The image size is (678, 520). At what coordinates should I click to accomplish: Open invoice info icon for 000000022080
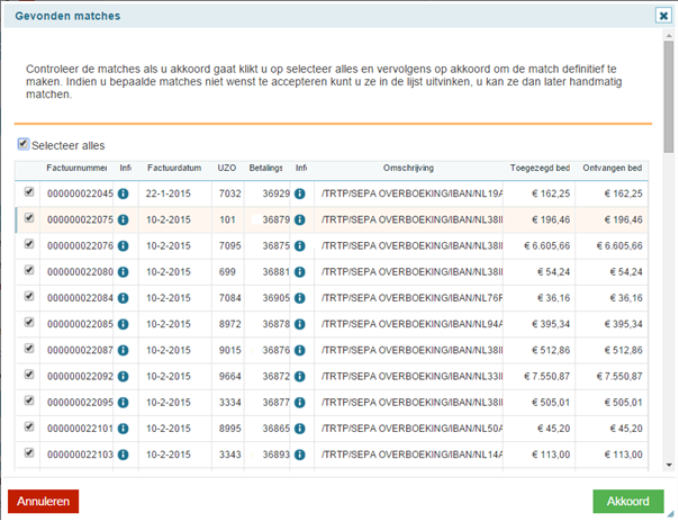pos(123,272)
